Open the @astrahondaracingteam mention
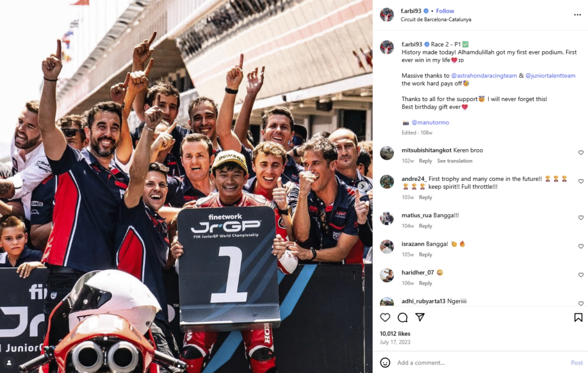The image size is (588, 373). (483, 75)
